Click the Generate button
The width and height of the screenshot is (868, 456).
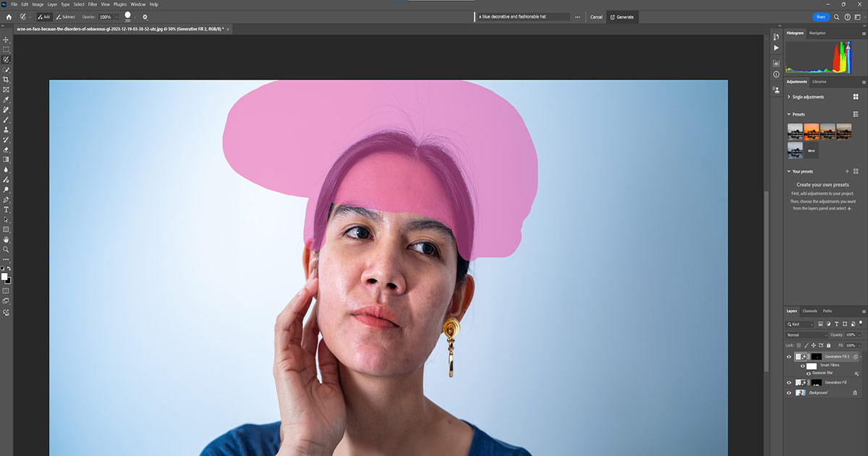[621, 17]
